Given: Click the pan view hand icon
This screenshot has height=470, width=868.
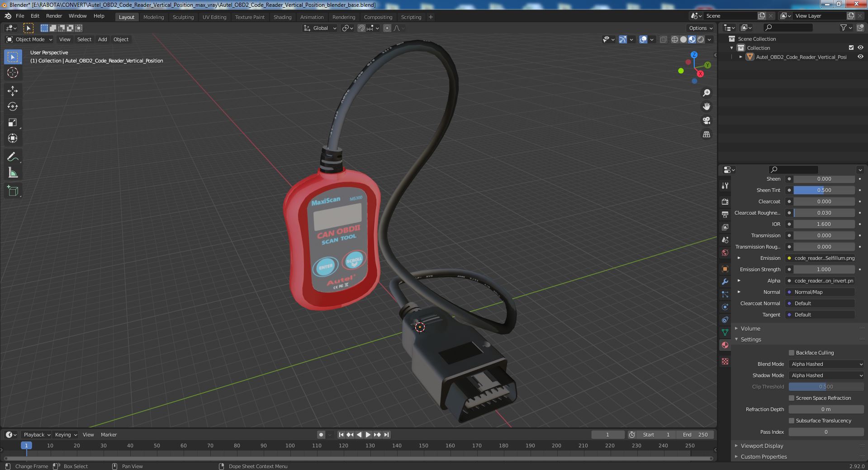Looking at the screenshot, I should [707, 106].
